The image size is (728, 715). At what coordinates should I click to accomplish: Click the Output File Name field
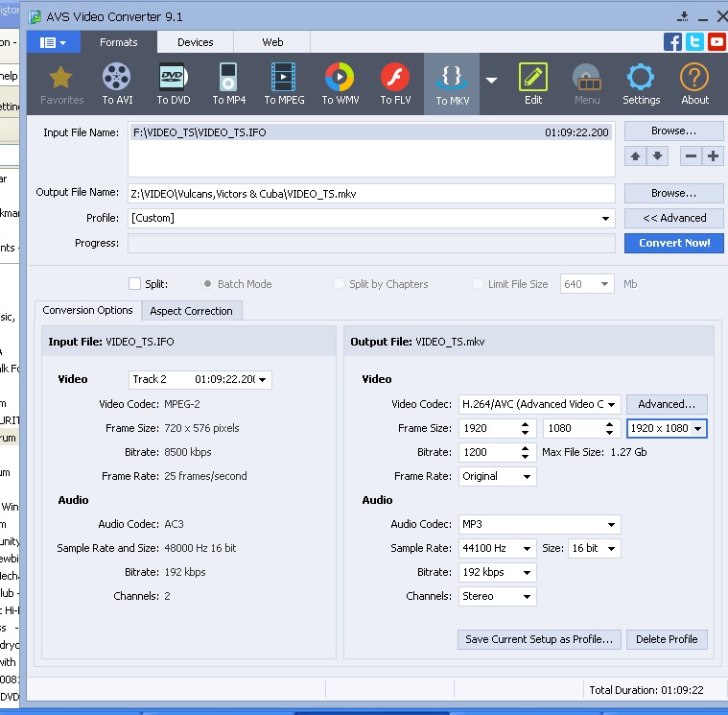pyautogui.click(x=371, y=194)
